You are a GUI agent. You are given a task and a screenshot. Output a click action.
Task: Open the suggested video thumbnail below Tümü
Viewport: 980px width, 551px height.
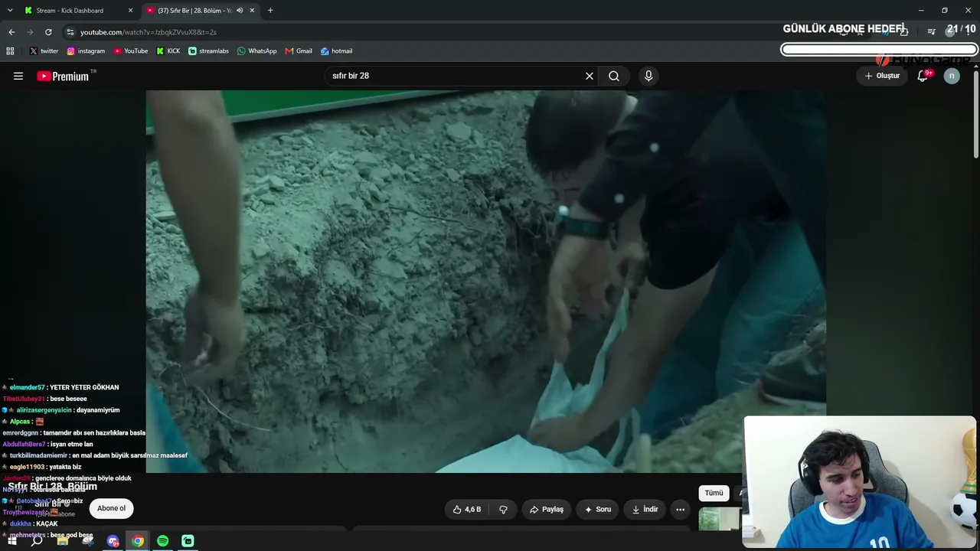[720, 519]
